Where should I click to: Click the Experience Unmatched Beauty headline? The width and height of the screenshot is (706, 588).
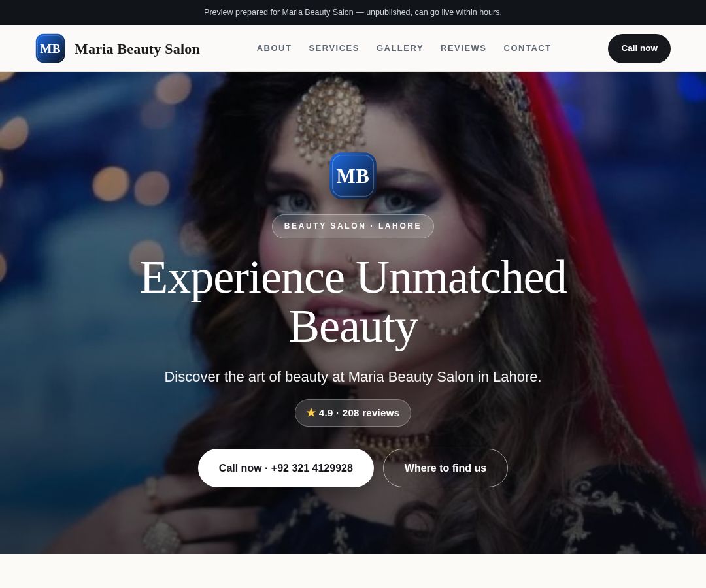click(x=353, y=301)
